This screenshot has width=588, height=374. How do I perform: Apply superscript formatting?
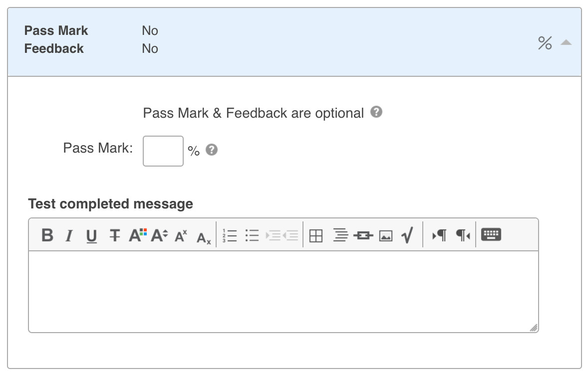pos(181,235)
